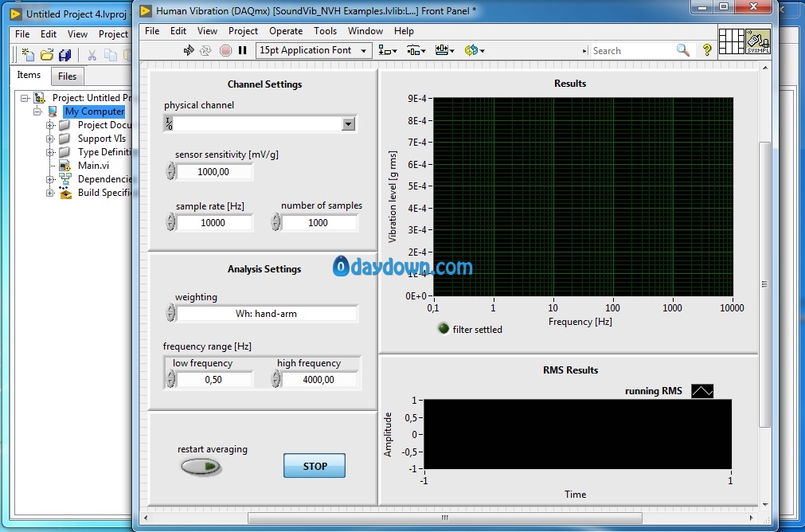
Task: Click the yellow context help question mark
Action: click(x=707, y=50)
